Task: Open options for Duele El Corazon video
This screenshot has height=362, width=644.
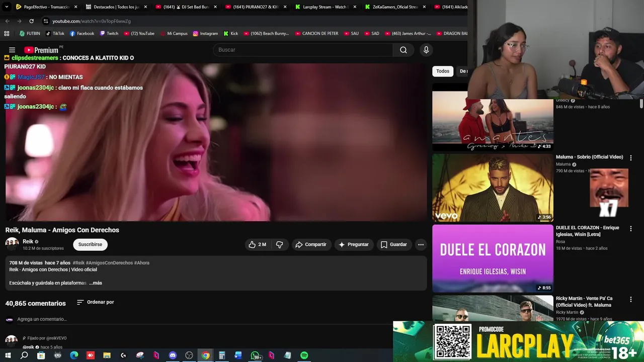Action: pyautogui.click(x=630, y=228)
